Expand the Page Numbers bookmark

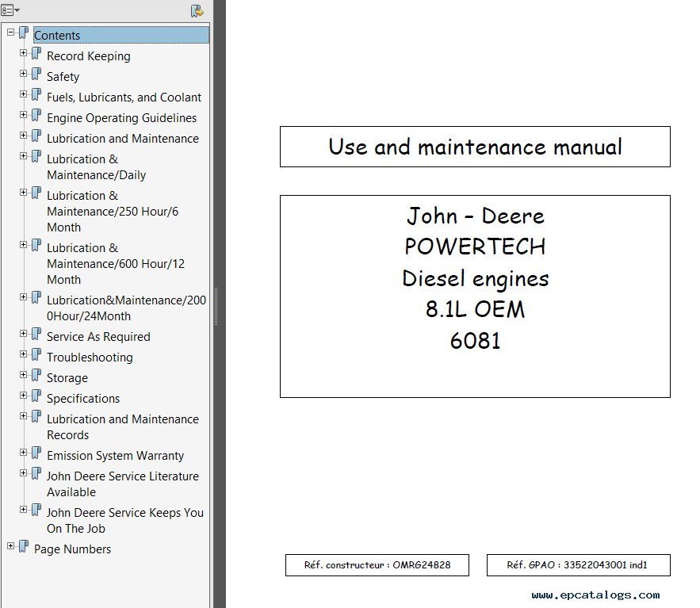[x=11, y=545]
